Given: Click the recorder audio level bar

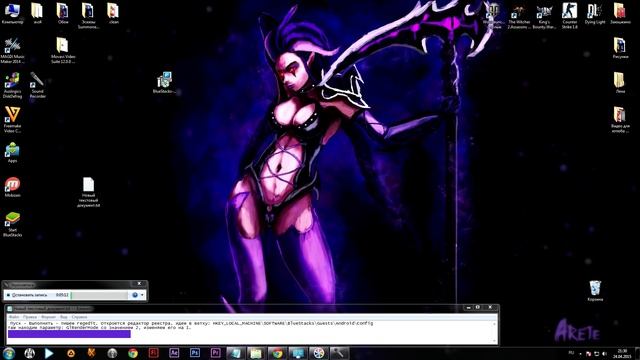Looking at the screenshot, I should coord(99,295).
